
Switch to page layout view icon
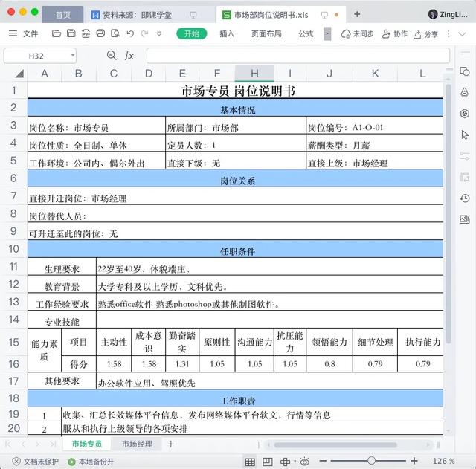tap(267, 462)
